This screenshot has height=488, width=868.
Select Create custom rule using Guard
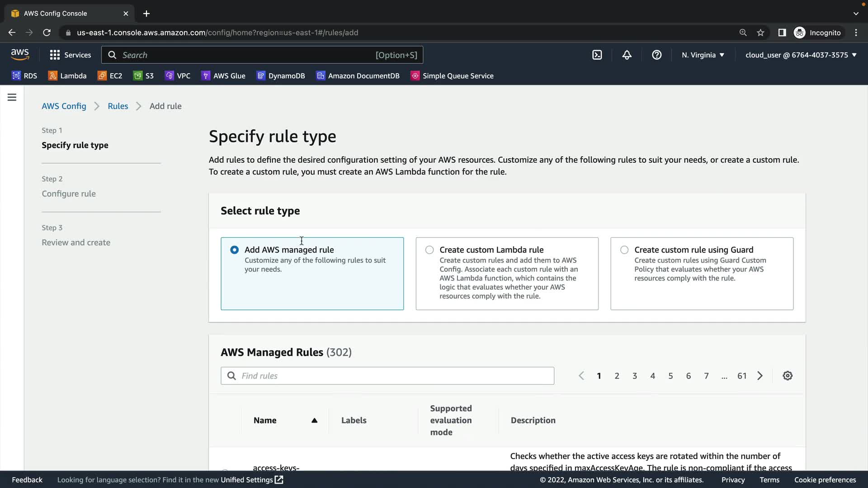[624, 250]
